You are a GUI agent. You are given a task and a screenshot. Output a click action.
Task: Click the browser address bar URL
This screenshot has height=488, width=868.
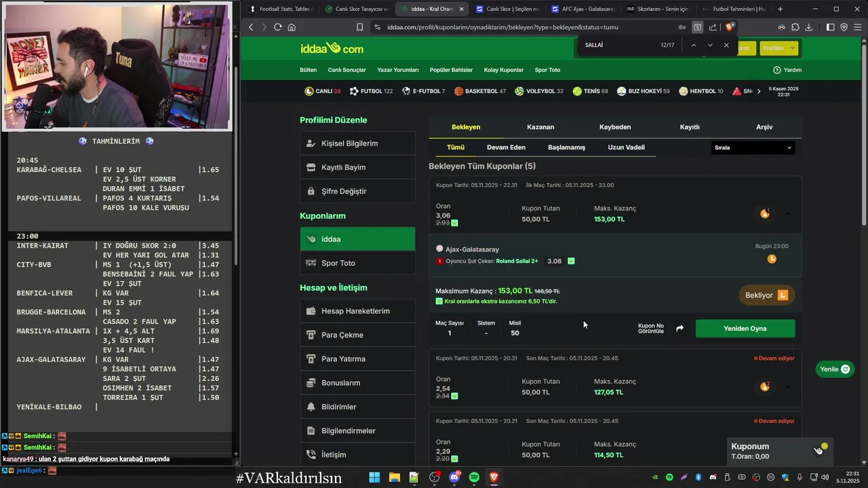tap(502, 27)
